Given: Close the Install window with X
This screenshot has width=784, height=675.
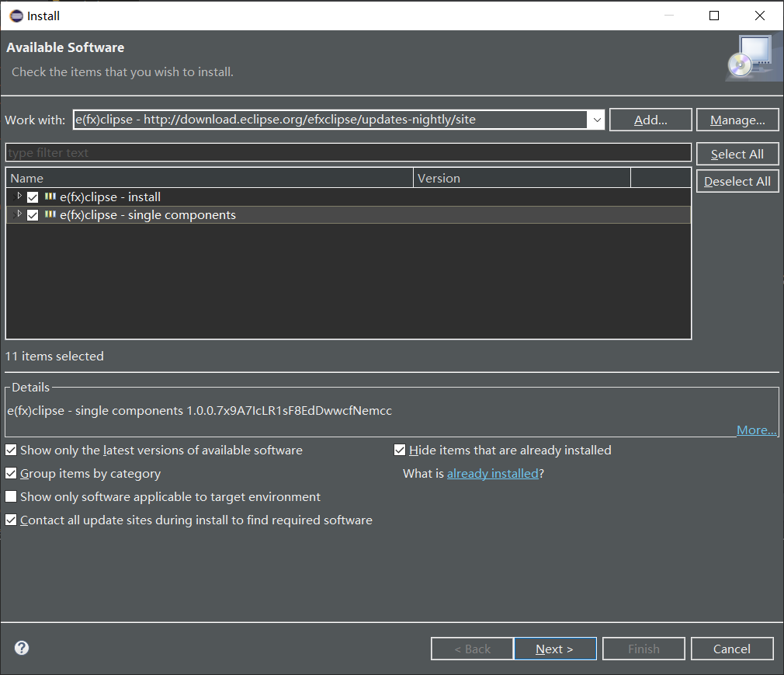Looking at the screenshot, I should [x=759, y=16].
